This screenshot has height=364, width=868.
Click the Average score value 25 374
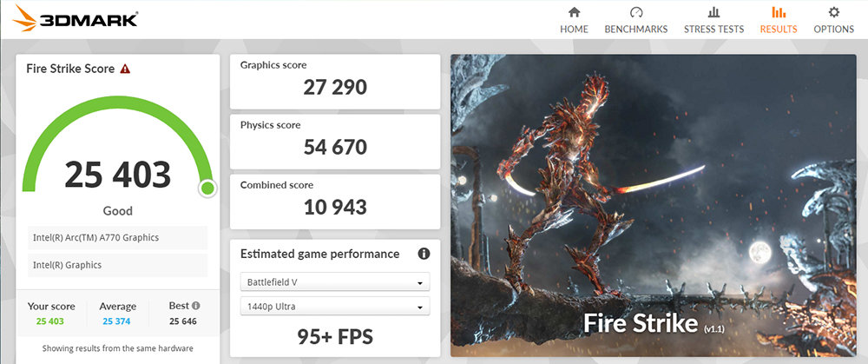click(117, 321)
